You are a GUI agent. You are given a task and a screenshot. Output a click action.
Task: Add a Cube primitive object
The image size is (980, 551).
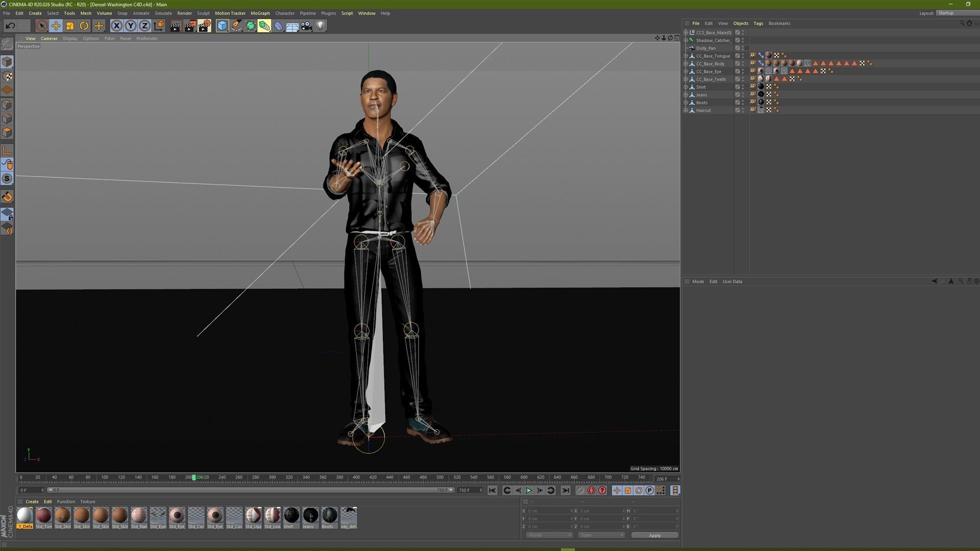click(222, 26)
